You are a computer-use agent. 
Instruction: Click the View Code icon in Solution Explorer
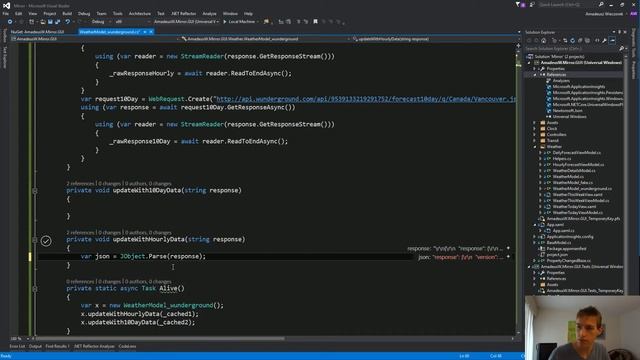coord(597,40)
